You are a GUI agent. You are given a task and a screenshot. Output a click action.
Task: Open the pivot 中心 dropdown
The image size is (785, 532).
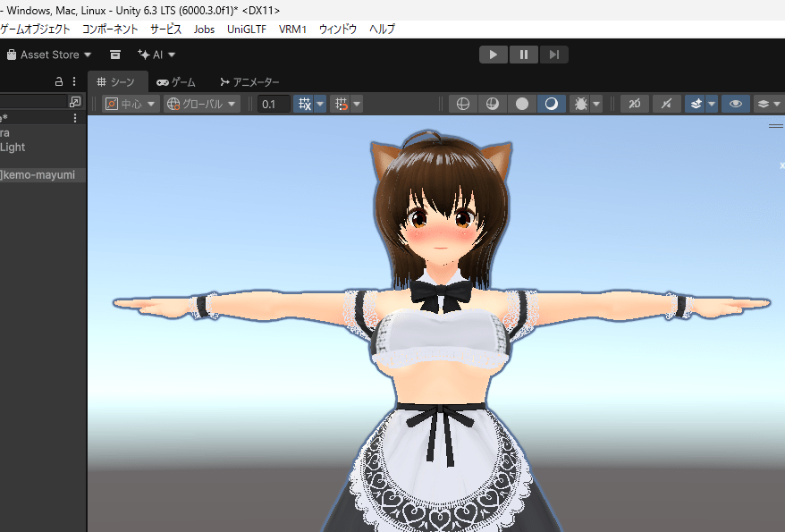click(x=131, y=104)
